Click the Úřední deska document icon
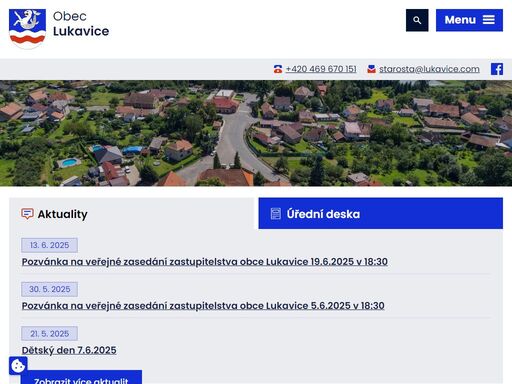Viewport: 512px width, 384px height. 276,214
